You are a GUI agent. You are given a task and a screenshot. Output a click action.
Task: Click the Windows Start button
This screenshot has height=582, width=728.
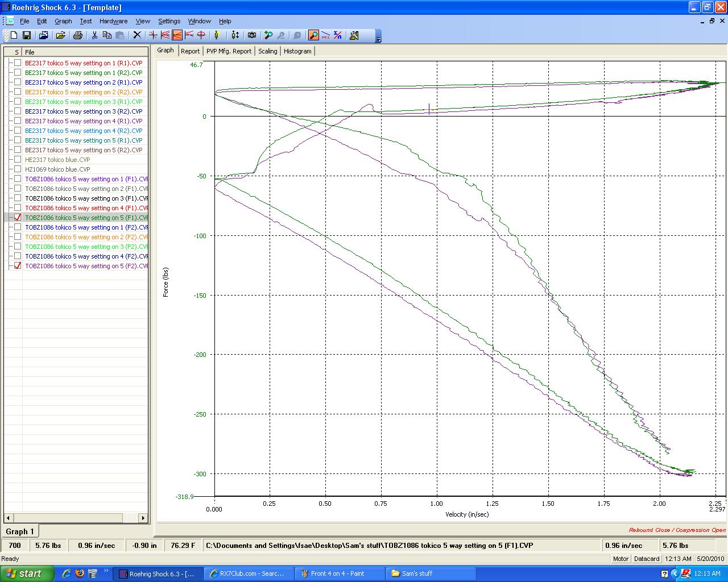click(x=27, y=573)
